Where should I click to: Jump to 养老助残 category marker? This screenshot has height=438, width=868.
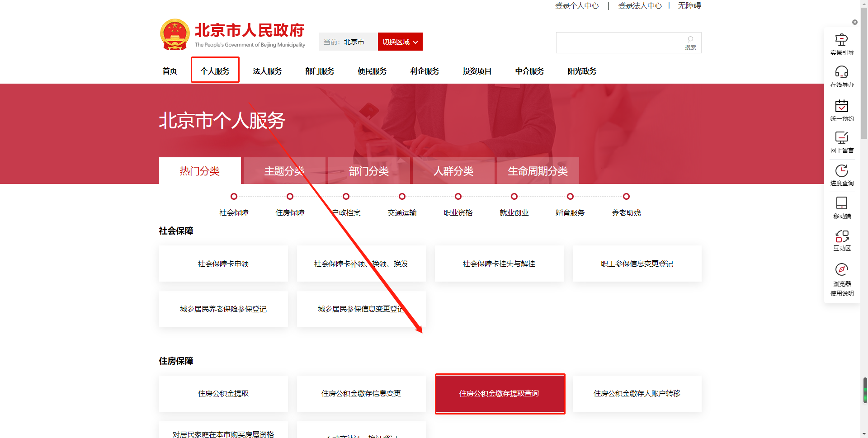tap(626, 196)
